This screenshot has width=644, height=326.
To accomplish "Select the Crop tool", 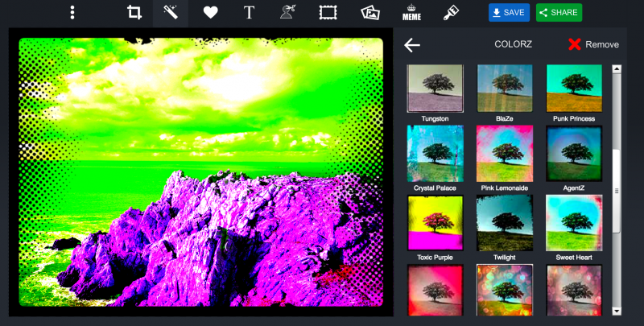I will pos(134,13).
